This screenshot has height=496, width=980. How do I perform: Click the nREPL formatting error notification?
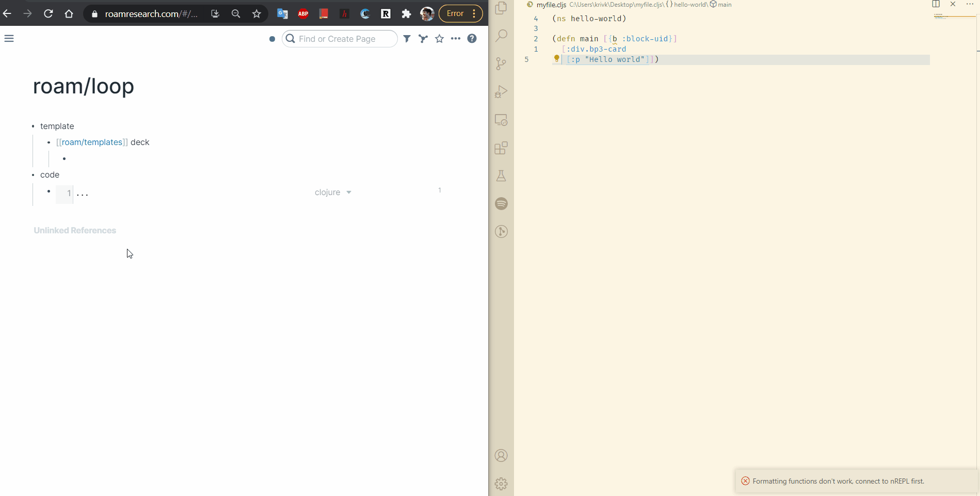[857, 481]
